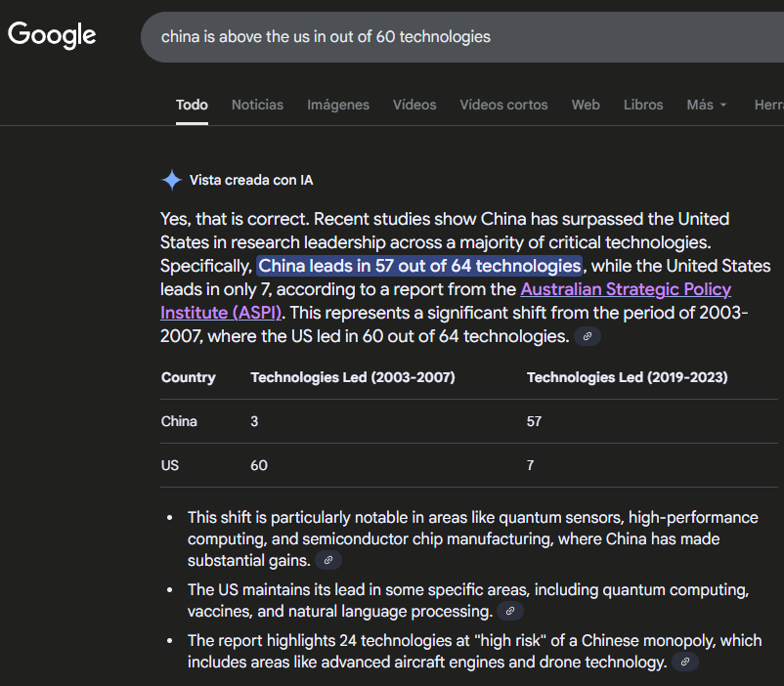Click China's 2003-2007 value '3'
784x686 pixels.
tap(254, 421)
